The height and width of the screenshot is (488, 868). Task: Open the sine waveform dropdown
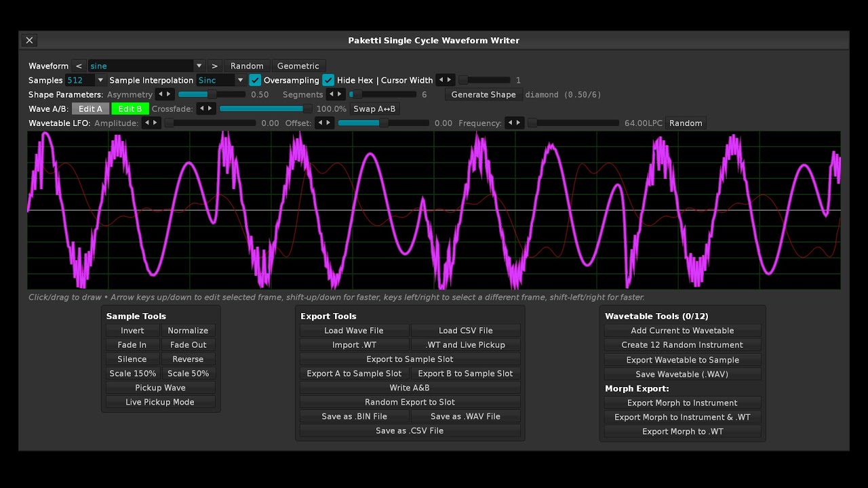point(146,66)
